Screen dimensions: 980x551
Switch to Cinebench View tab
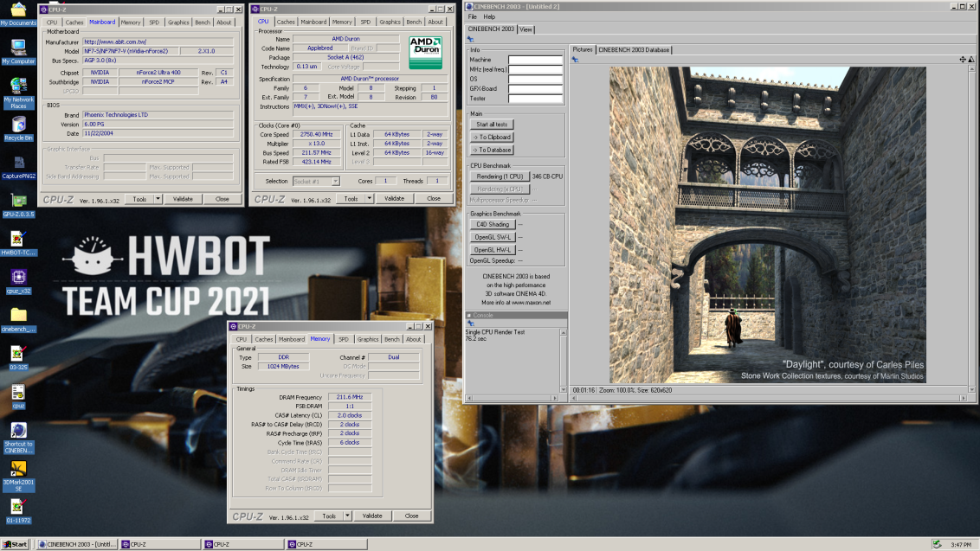(x=525, y=29)
